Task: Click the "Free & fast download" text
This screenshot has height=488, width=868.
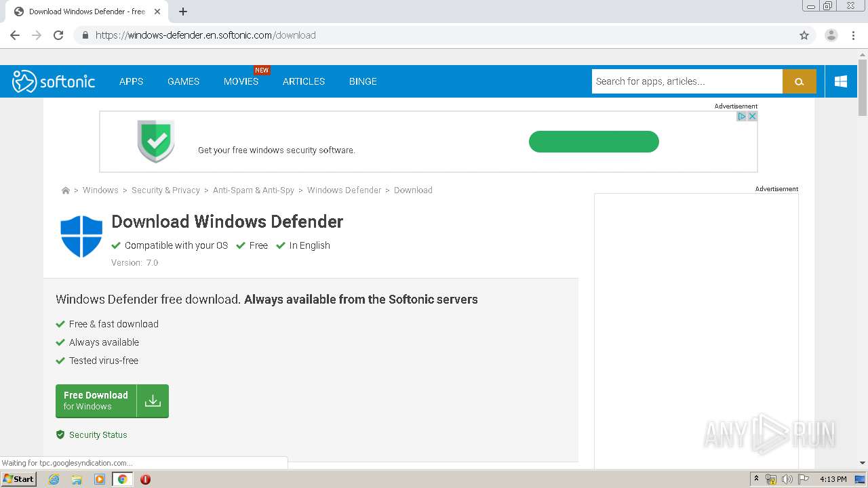Action: tap(114, 324)
